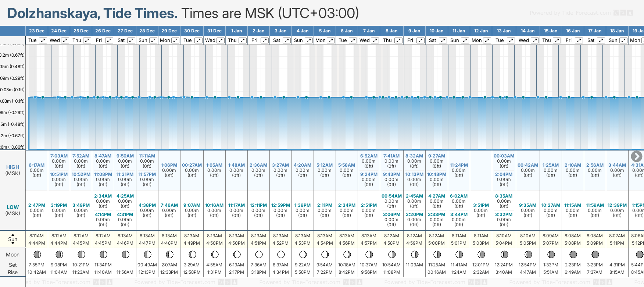644x287 pixels.
Task: Click the moon phase icon for 17 Jan
Action: click(x=595, y=255)
